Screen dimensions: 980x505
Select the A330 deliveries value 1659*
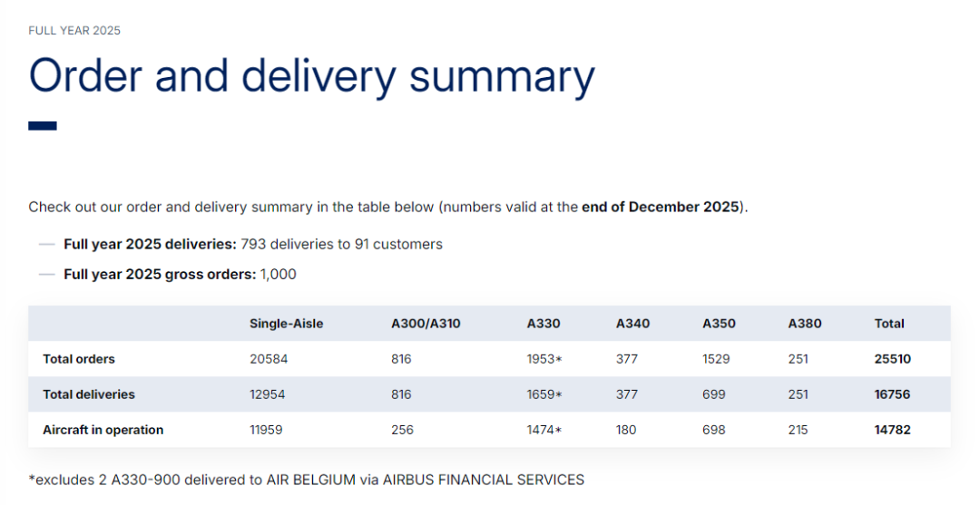(x=544, y=394)
